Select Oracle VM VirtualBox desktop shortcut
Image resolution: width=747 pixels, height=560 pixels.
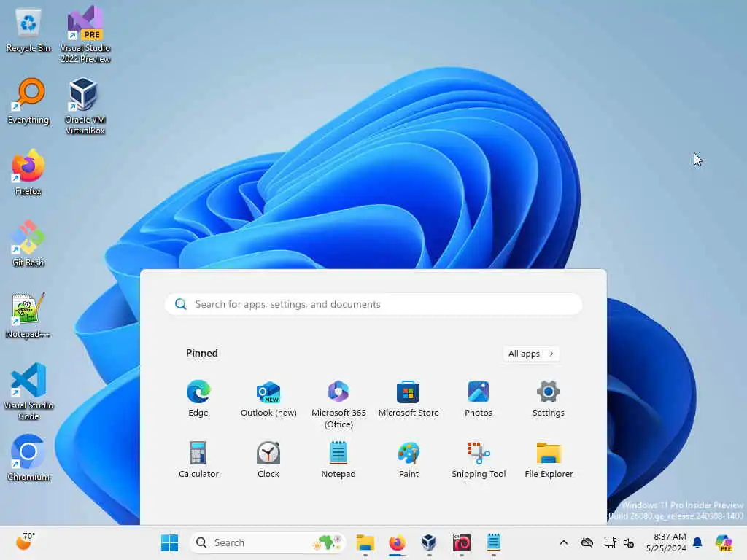(x=85, y=106)
